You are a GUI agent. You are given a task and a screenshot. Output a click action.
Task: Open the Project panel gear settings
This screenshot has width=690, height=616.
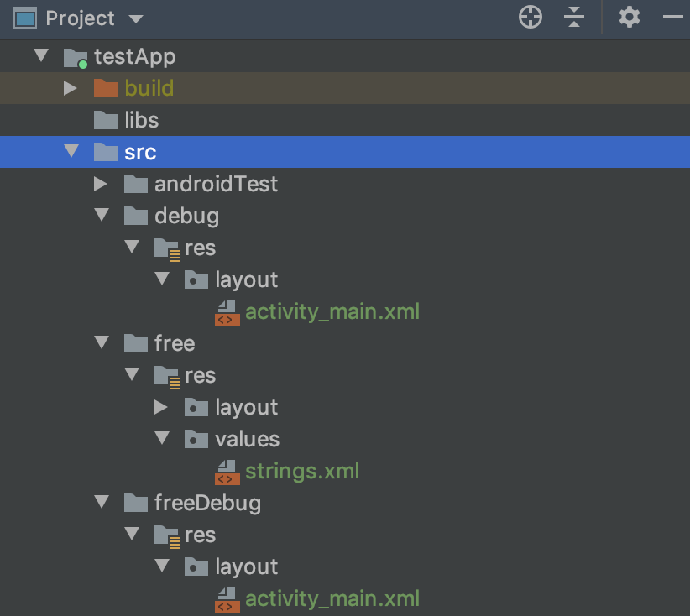pos(630,18)
